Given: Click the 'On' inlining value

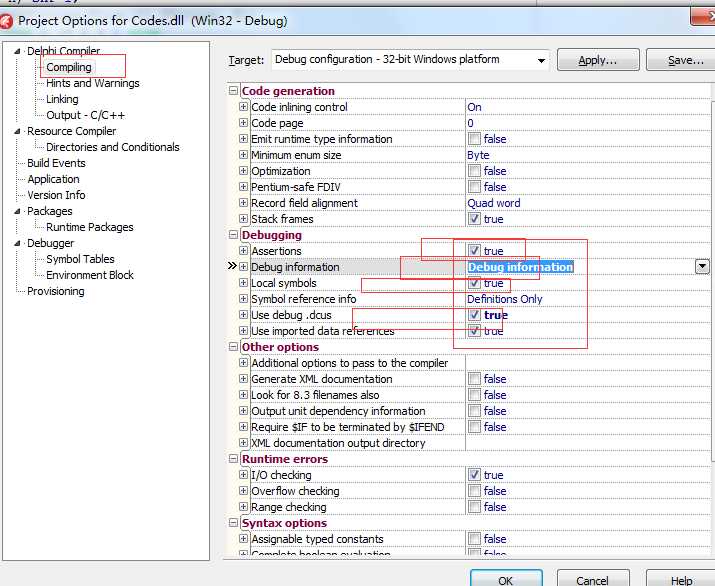Looking at the screenshot, I should pos(474,107).
